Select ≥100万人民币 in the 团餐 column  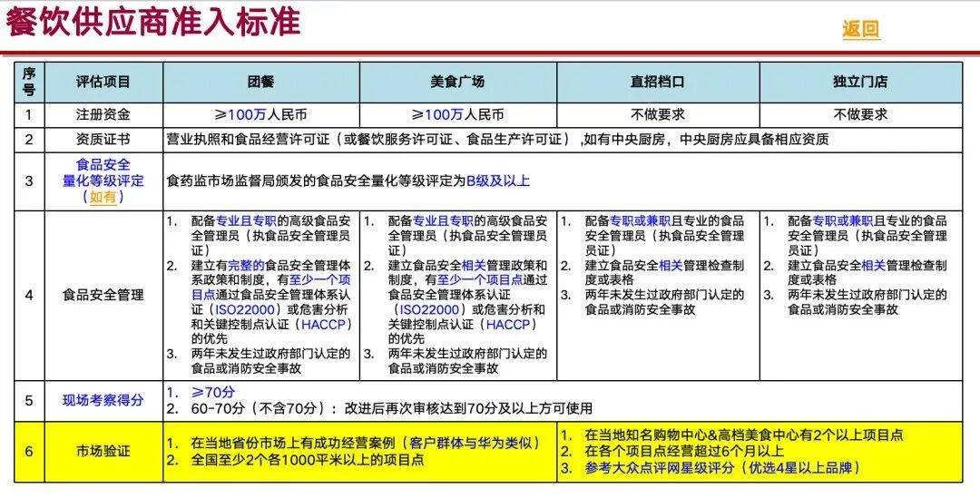pos(260,115)
